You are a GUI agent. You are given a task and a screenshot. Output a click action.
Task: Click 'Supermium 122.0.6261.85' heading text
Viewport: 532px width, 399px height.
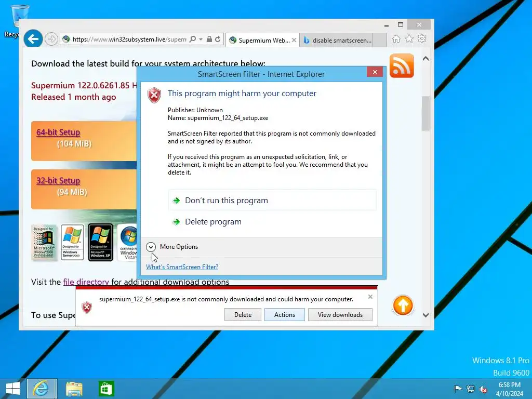pyautogui.click(x=81, y=86)
